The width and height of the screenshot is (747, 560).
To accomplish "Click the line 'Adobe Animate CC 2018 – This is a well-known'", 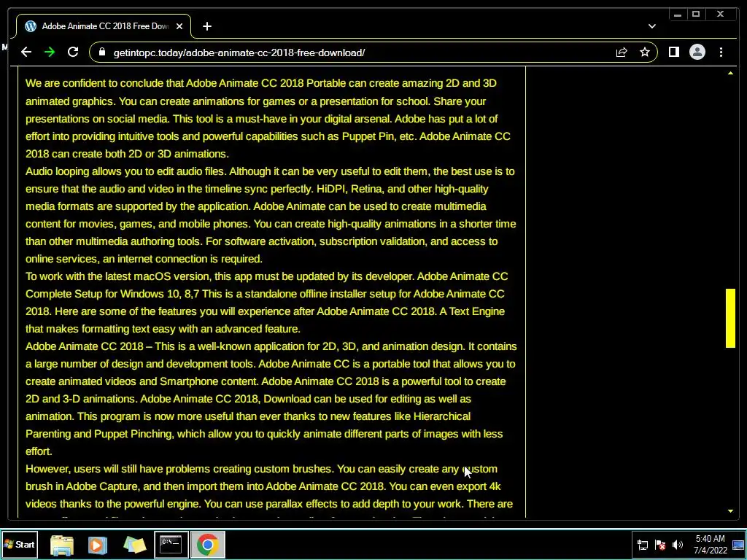I will pos(271,346).
